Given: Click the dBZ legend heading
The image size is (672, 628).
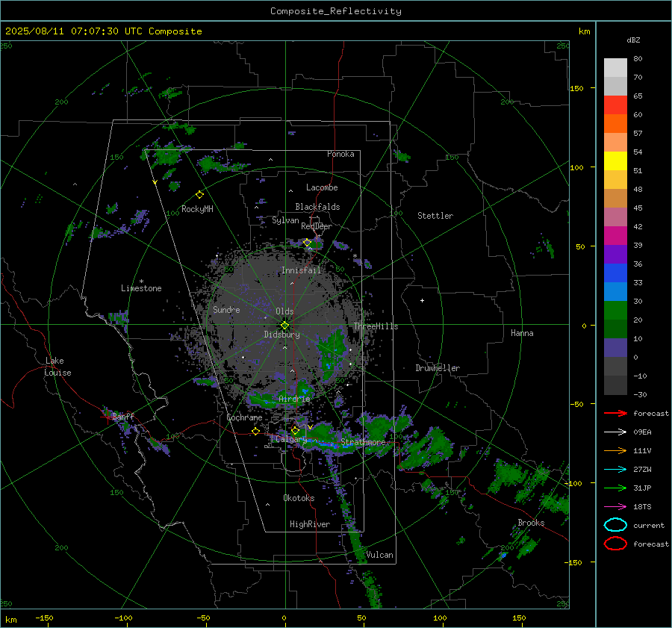Looking at the screenshot, I should coord(633,40).
